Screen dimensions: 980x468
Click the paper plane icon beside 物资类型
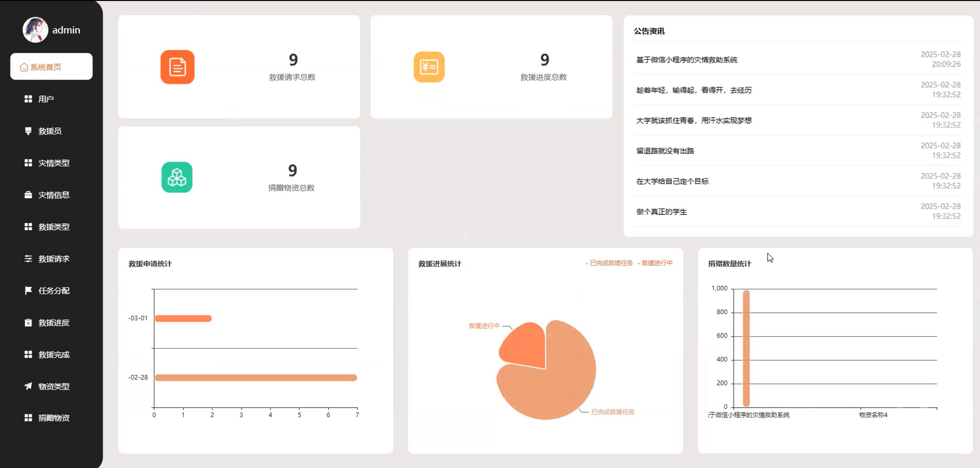28,386
